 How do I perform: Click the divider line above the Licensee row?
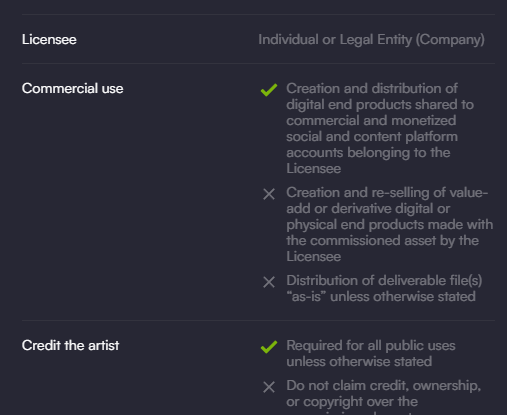[258, 14]
